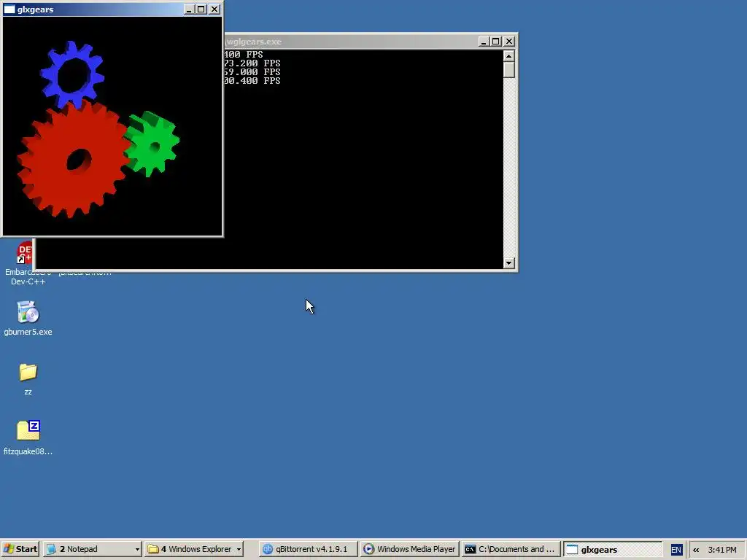Minimize the wglgears.exe console window

coord(484,42)
